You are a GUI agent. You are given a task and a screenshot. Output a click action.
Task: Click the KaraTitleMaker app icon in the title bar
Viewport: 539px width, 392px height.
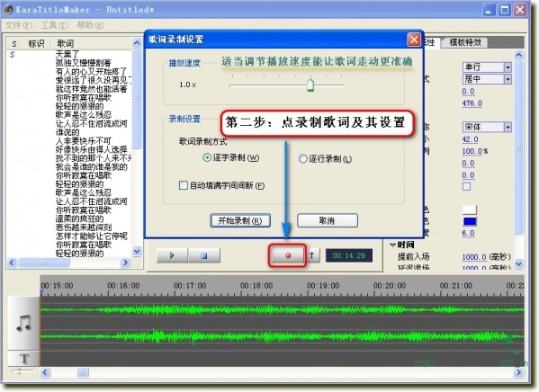click(x=8, y=10)
